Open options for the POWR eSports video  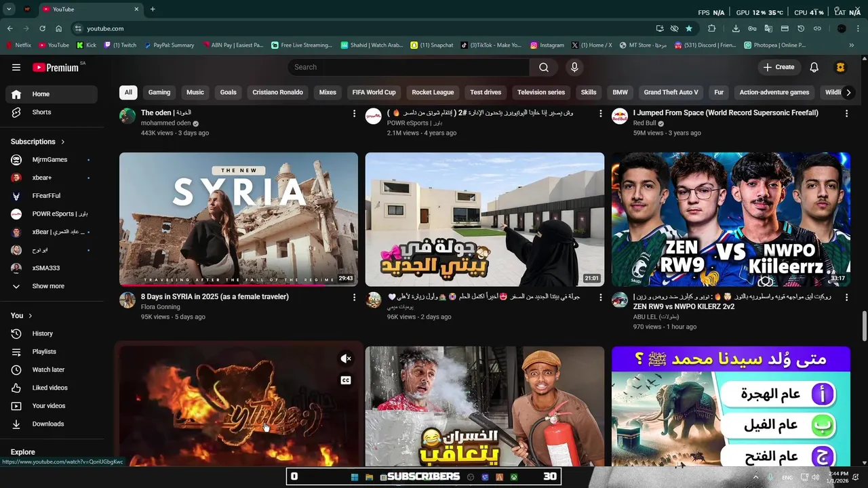(x=600, y=113)
